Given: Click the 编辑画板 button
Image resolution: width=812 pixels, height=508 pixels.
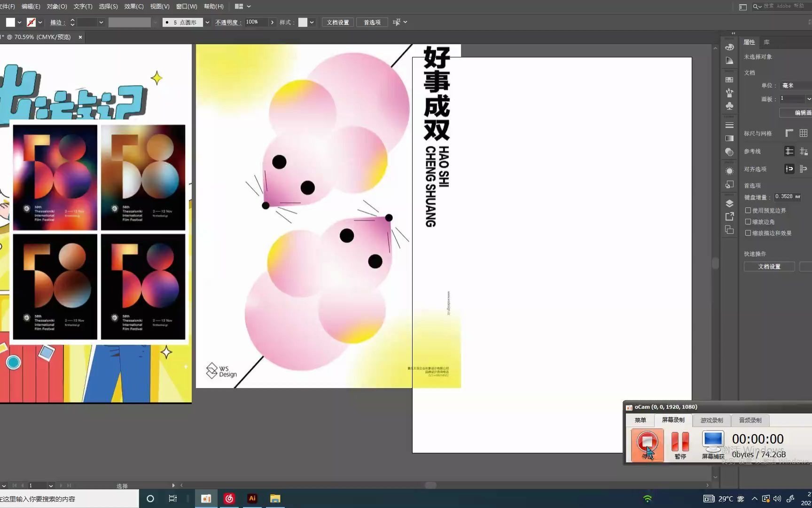Looking at the screenshot, I should coord(796,113).
